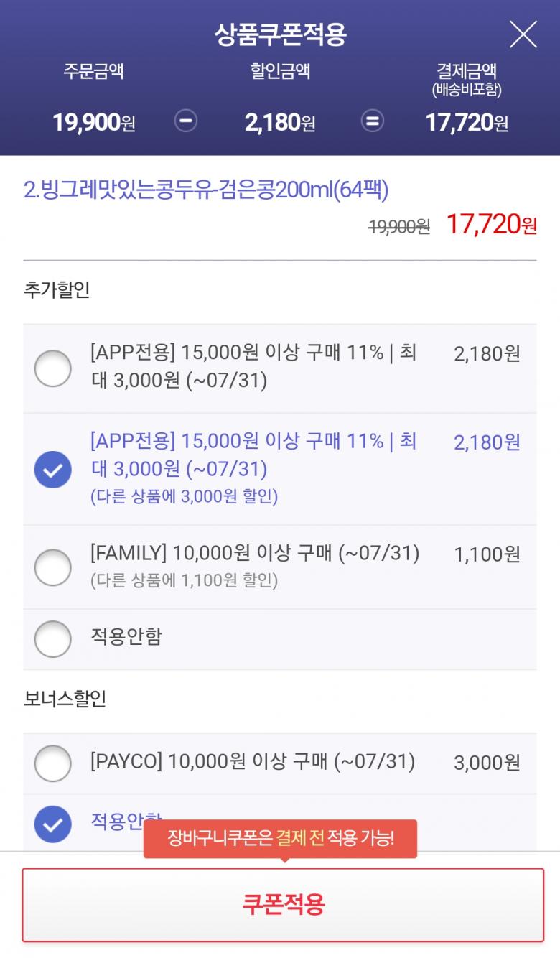
Task: Click the 3,000원 PAYCO discount value
Action: tap(487, 763)
